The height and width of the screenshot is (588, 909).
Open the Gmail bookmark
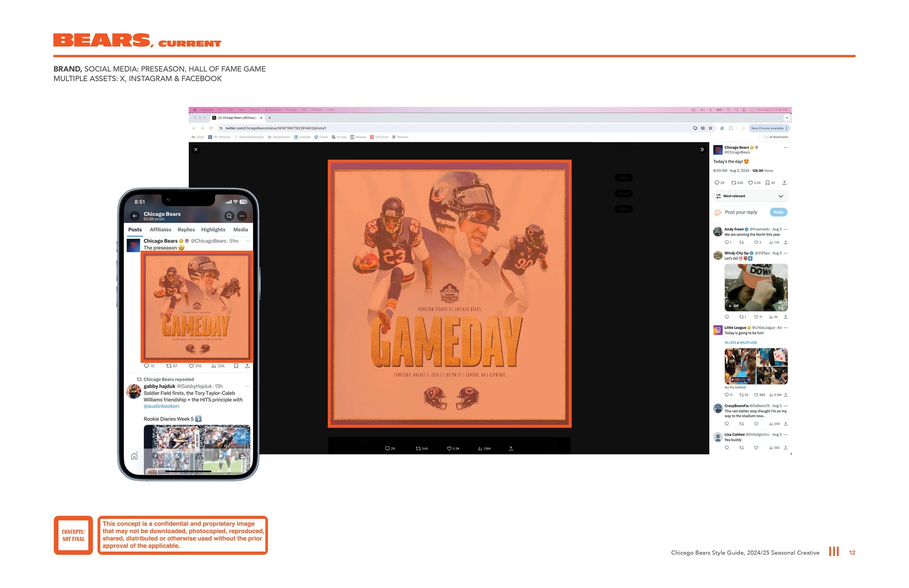198,137
